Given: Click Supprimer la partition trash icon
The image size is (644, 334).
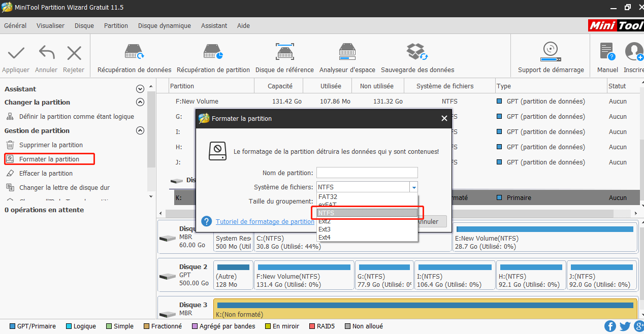Looking at the screenshot, I should coord(10,145).
